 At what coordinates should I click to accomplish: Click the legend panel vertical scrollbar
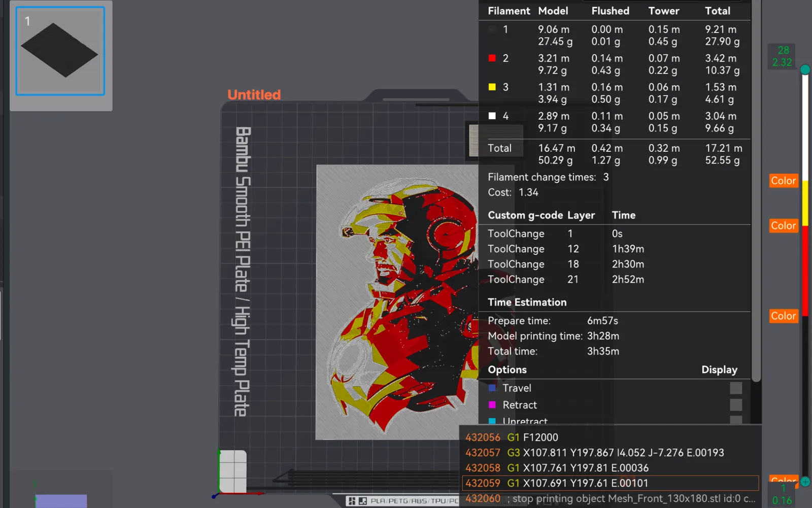pyautogui.click(x=756, y=190)
